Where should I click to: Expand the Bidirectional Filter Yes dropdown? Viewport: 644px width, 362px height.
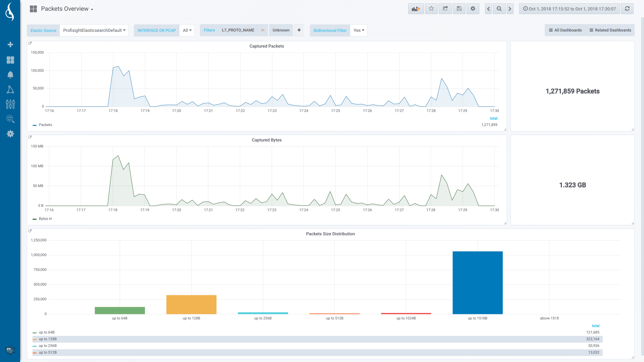click(x=359, y=30)
